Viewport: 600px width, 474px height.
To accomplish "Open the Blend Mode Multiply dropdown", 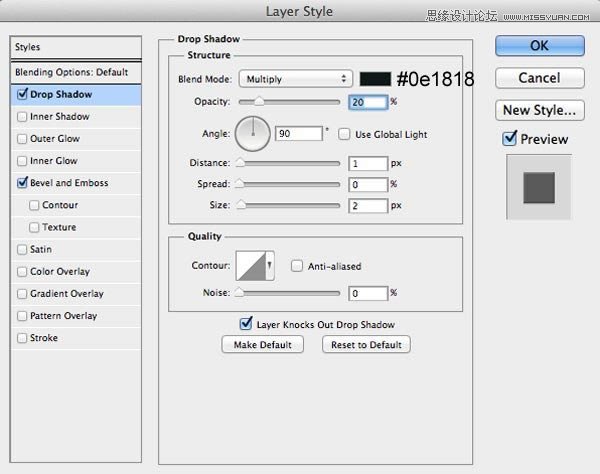I will point(295,79).
